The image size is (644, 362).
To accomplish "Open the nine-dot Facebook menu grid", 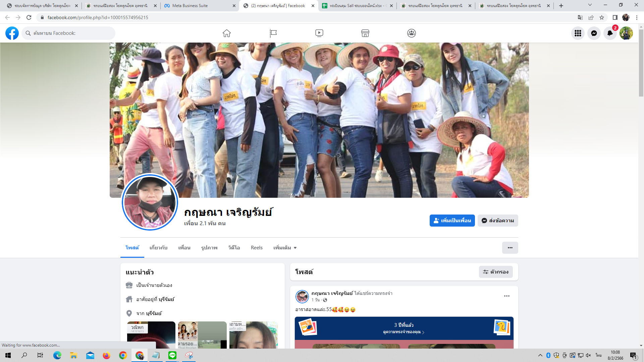I will tap(578, 33).
